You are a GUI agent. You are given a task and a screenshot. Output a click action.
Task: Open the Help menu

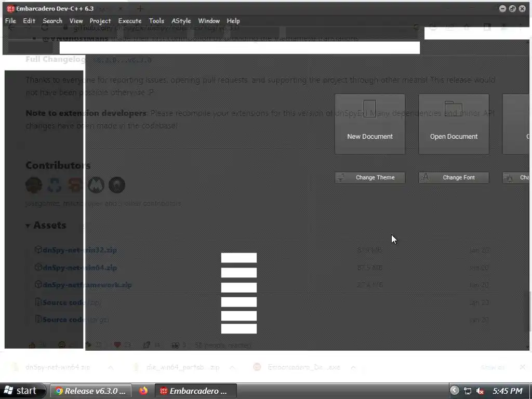click(233, 21)
